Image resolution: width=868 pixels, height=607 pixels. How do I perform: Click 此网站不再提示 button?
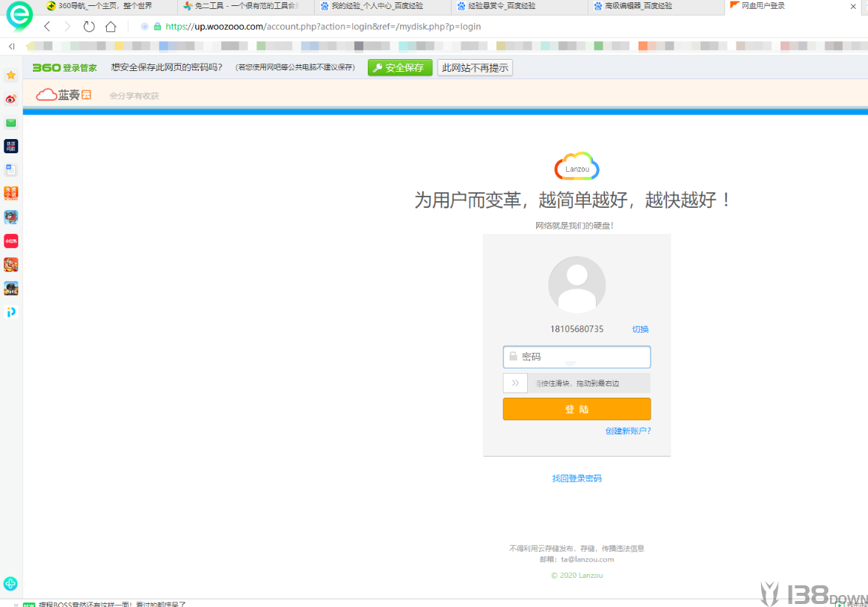(x=475, y=67)
